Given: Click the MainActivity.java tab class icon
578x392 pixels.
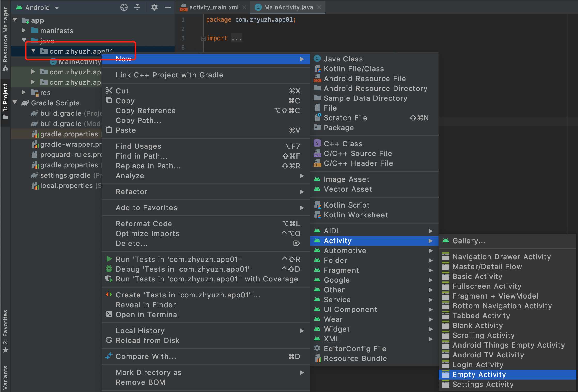Looking at the screenshot, I should (x=258, y=7).
